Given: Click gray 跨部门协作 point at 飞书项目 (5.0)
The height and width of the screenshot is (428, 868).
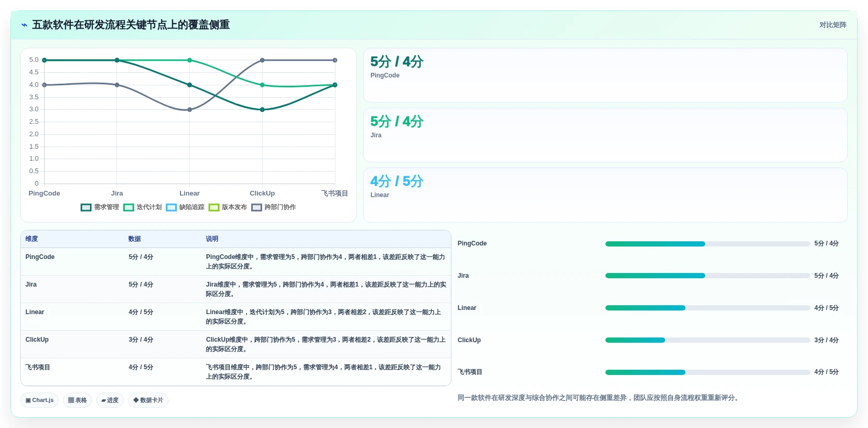Looking at the screenshot, I should (335, 60).
